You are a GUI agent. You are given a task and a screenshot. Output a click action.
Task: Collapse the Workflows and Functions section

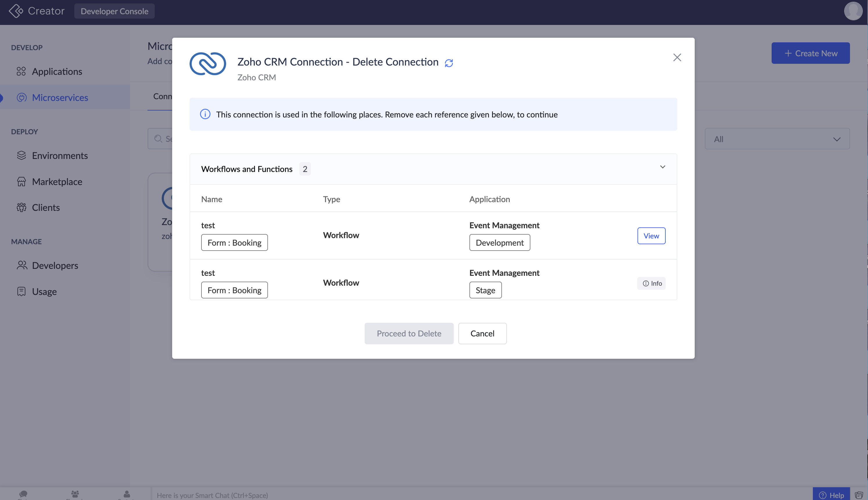662,167
